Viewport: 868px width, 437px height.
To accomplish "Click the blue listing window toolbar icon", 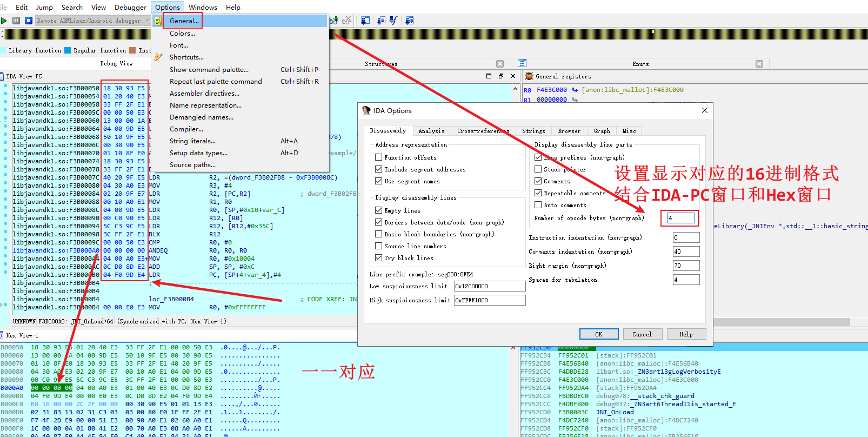I will click(x=381, y=21).
